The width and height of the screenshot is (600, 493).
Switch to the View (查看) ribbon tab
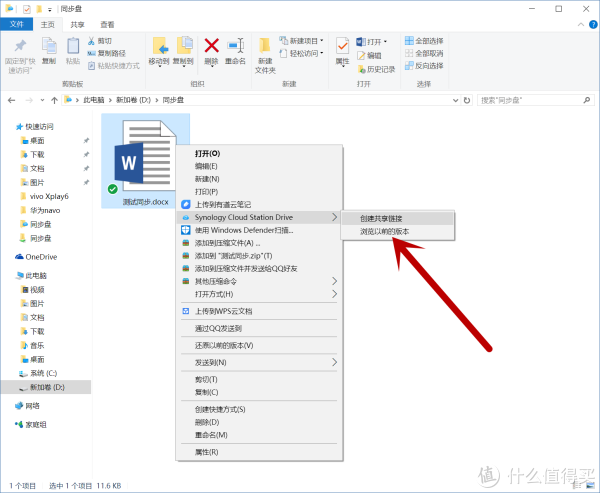pyautogui.click(x=107, y=24)
